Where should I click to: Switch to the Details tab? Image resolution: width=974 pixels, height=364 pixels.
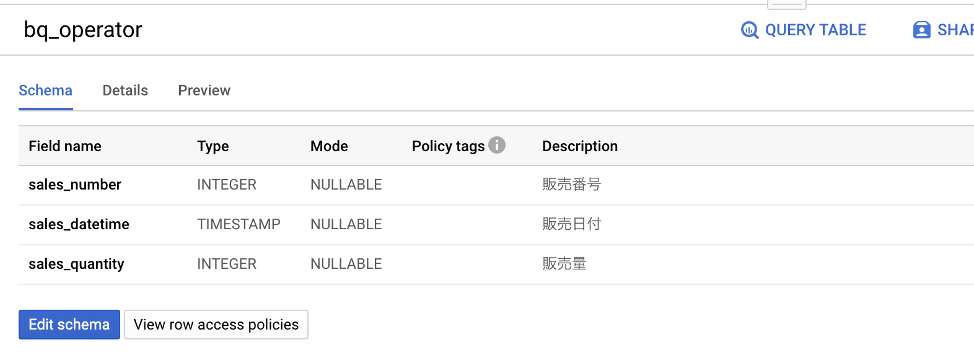(x=125, y=91)
